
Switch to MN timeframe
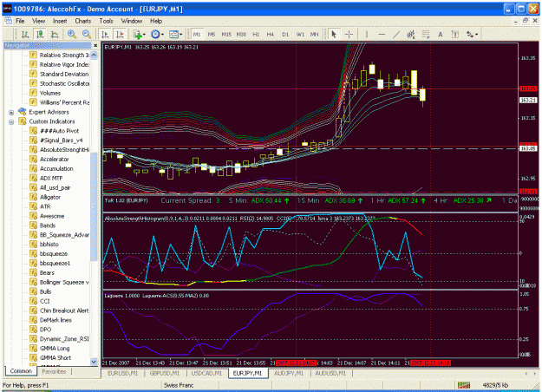(x=314, y=34)
